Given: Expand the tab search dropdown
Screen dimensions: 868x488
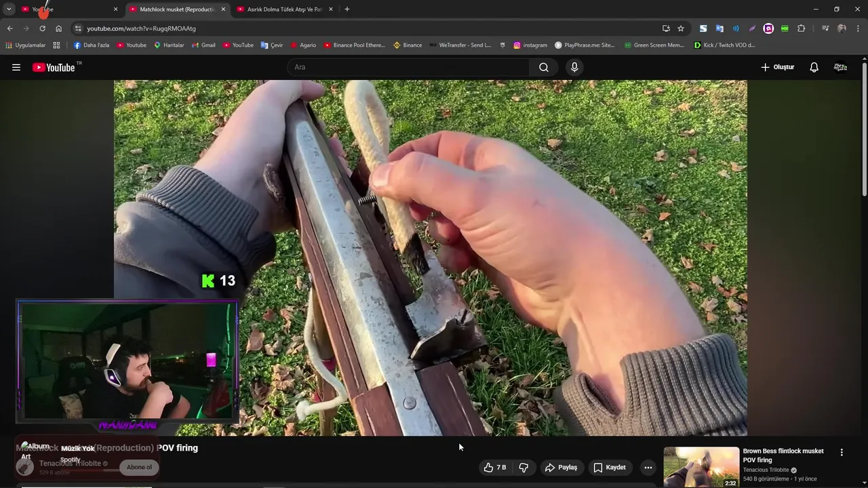Looking at the screenshot, I should 9,9.
